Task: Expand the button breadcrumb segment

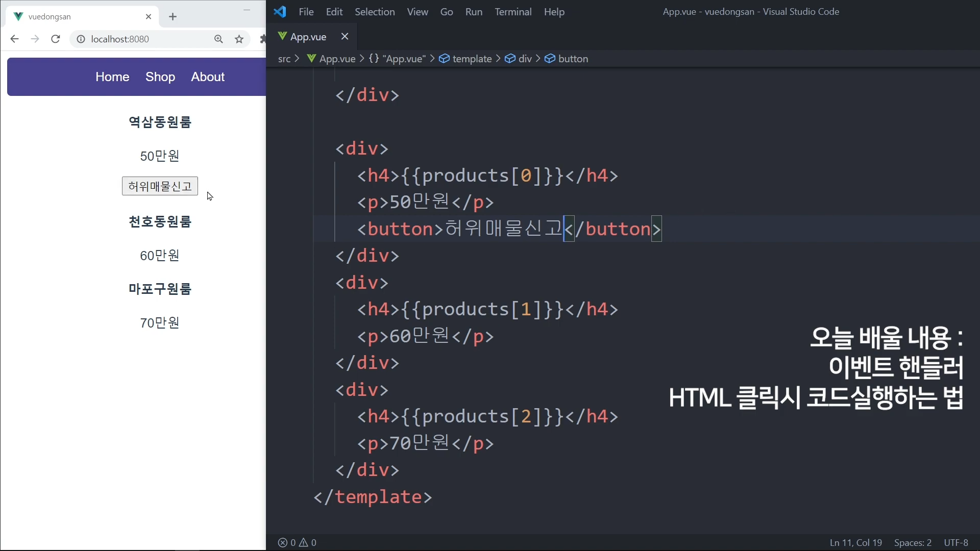Action: tap(573, 59)
